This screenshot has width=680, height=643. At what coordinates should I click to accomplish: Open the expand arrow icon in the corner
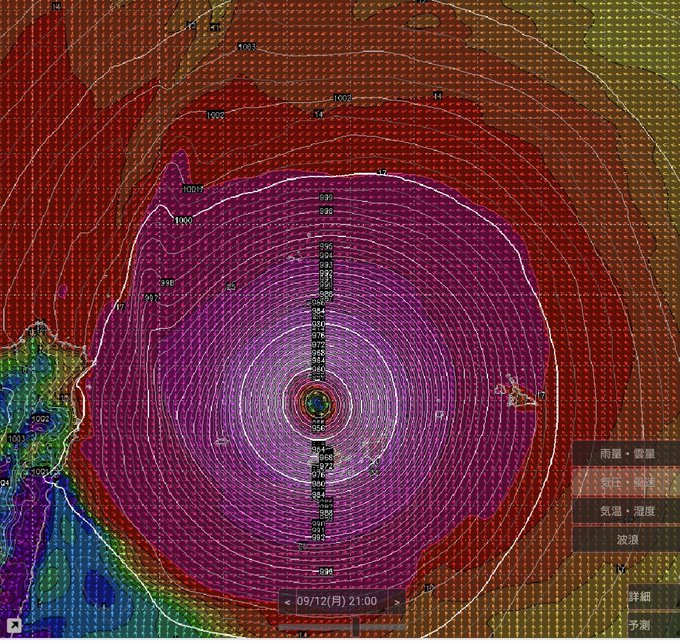[13, 626]
